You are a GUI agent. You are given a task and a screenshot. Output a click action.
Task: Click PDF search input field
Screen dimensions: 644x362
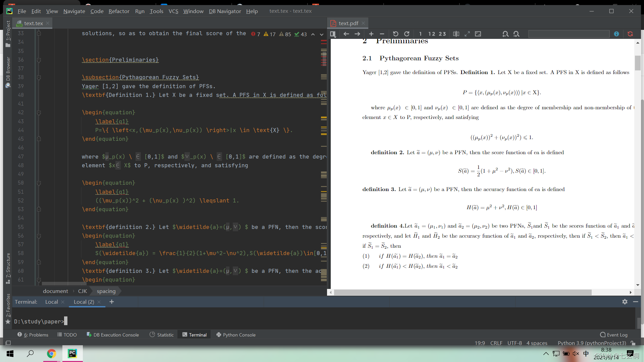click(x=569, y=34)
